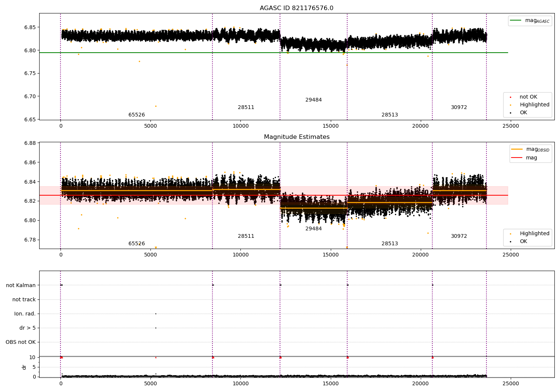The image size is (560, 392).
Task: Click the rotated 'dr' axis label
Action: pos(24,367)
